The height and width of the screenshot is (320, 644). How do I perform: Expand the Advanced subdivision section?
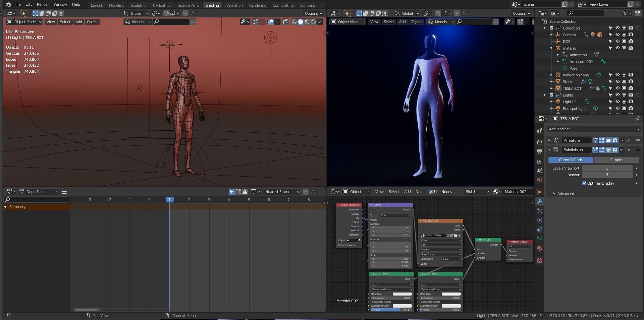tap(554, 194)
